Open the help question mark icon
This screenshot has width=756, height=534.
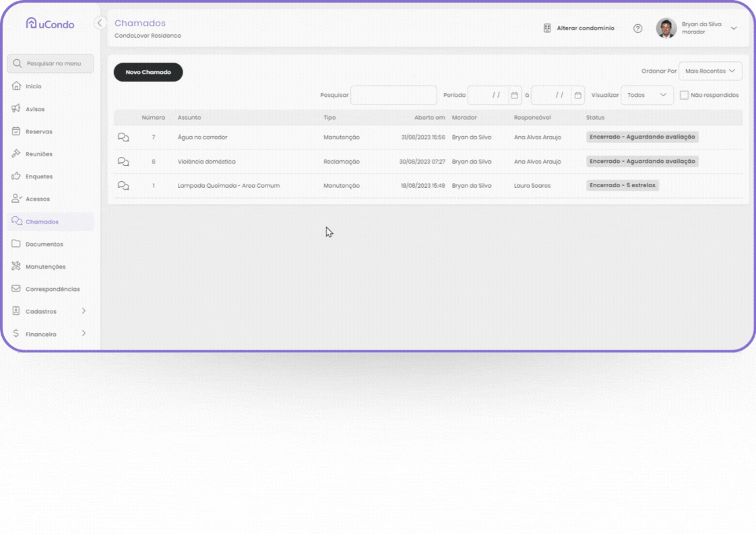(637, 28)
